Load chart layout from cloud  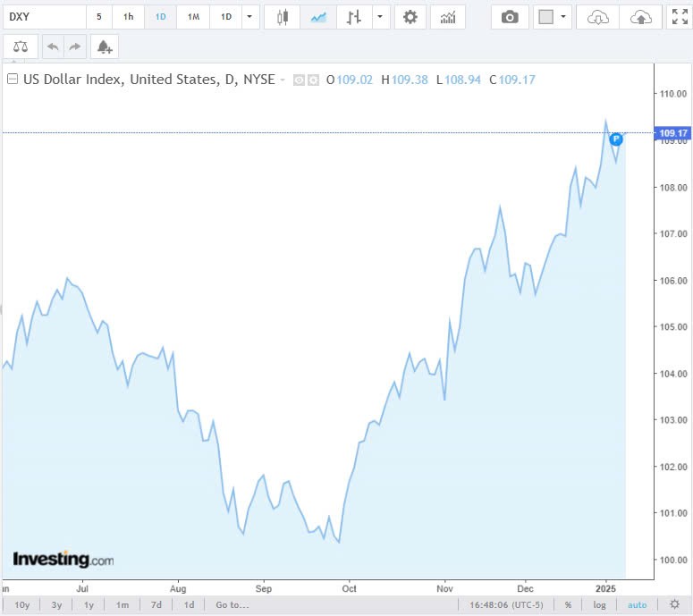pos(597,17)
